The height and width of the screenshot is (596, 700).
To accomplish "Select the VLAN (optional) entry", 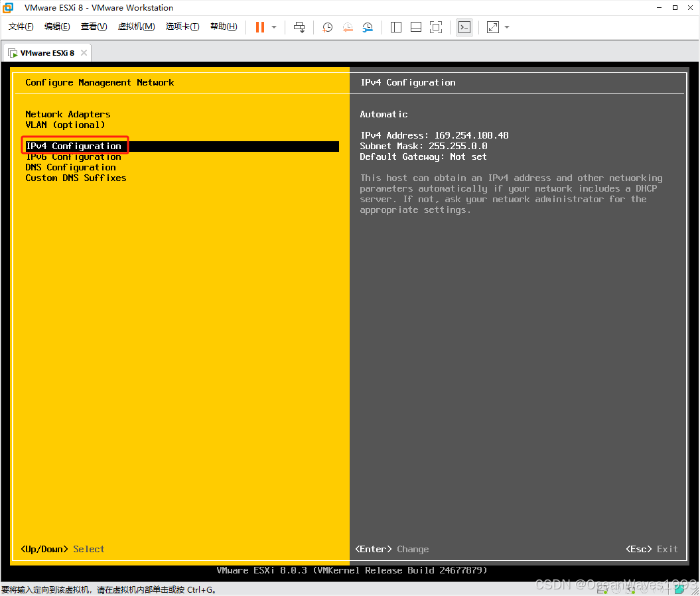I will [65, 125].
